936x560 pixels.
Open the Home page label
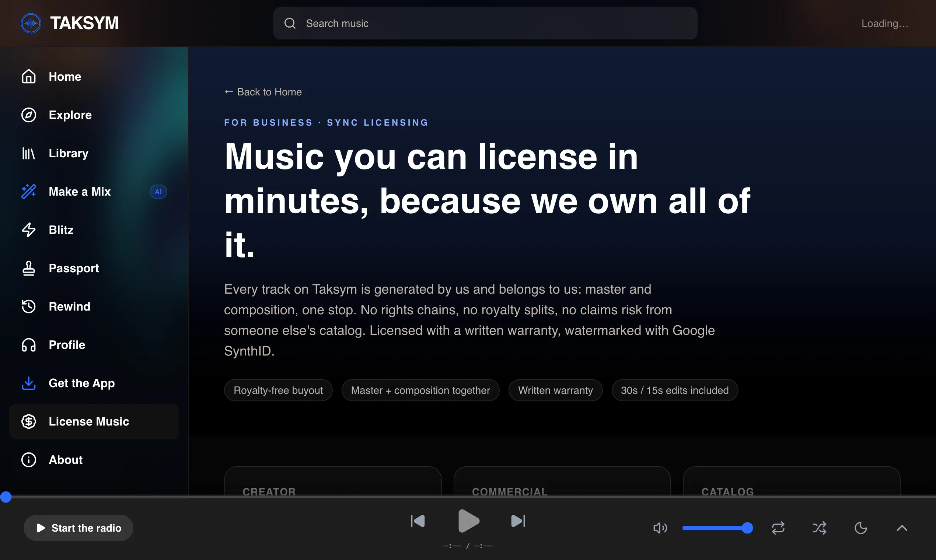pos(65,77)
